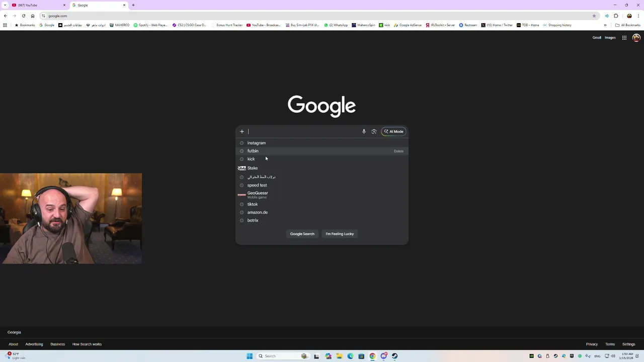The width and height of the screenshot is (644, 362).
Task: Open the WhatsApp bookmark
Action: [x=336, y=25]
